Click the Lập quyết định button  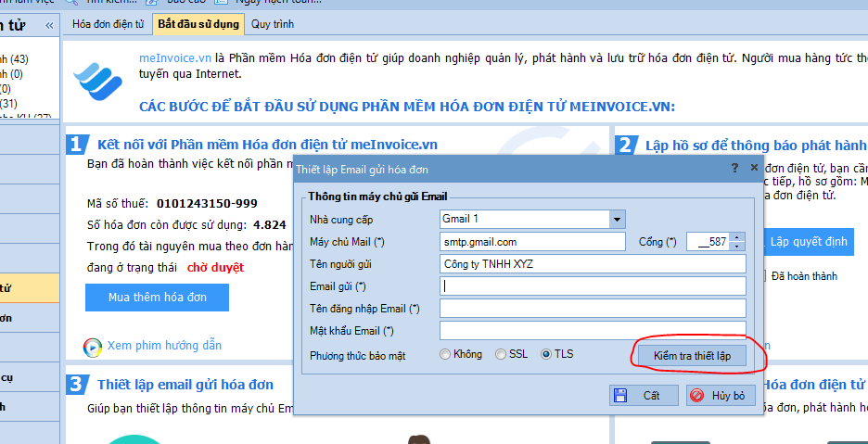(808, 242)
